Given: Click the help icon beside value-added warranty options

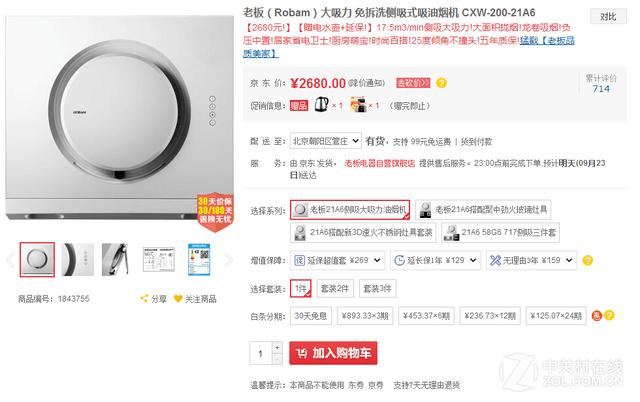Looking at the screenshot, I should click(x=588, y=260).
